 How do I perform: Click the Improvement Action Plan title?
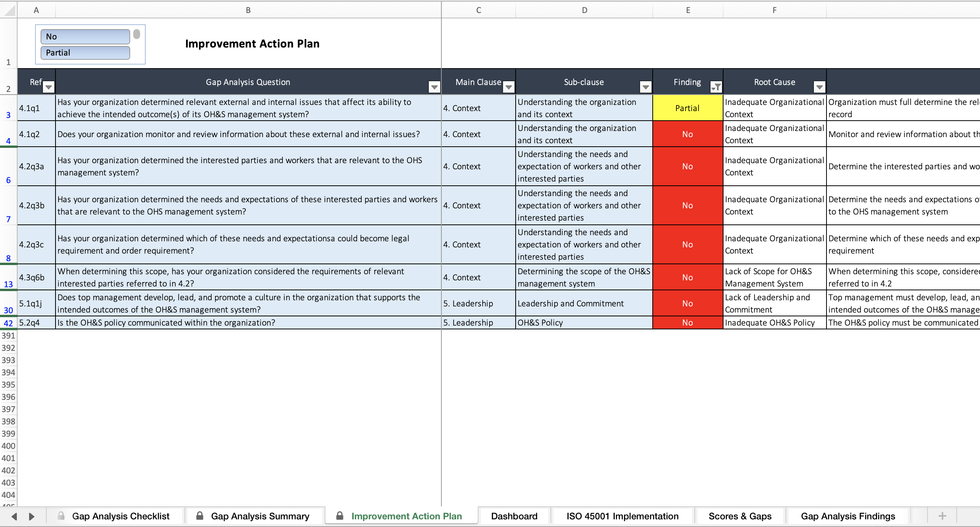point(252,44)
